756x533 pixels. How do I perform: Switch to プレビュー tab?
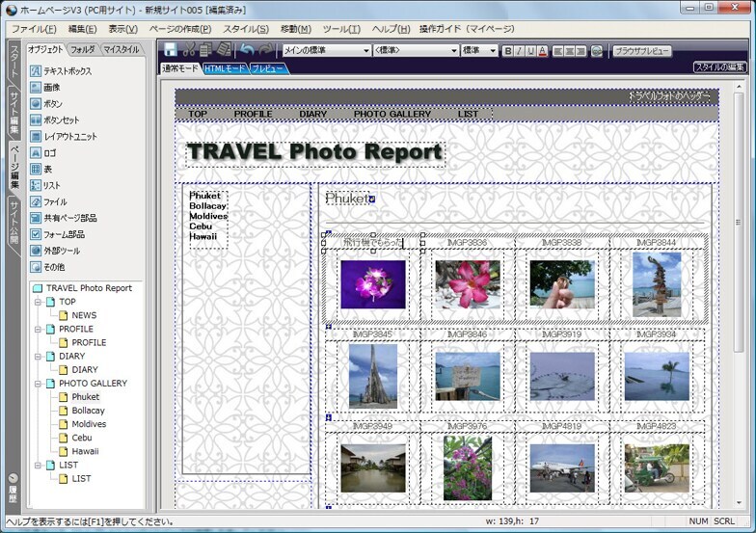coord(268,69)
